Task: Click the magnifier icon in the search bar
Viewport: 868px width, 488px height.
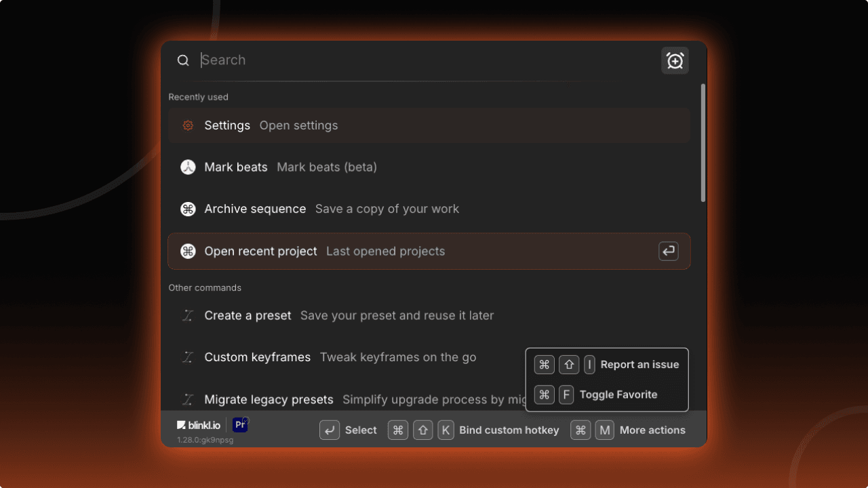Action: point(183,60)
